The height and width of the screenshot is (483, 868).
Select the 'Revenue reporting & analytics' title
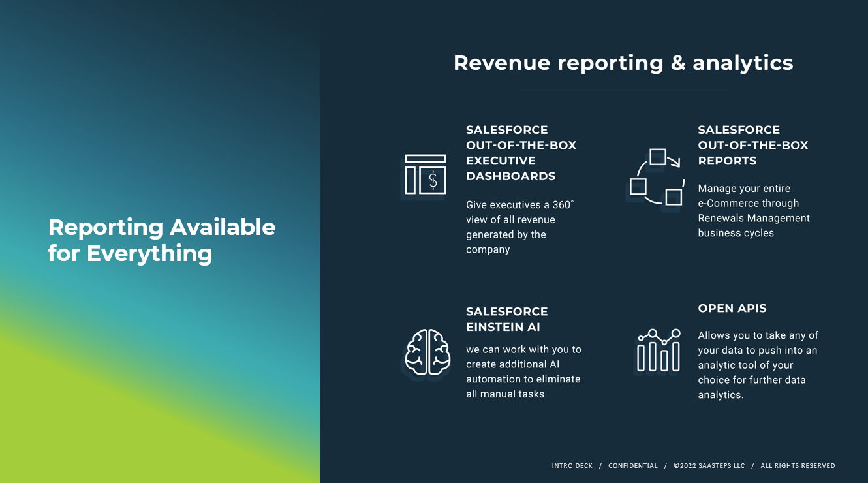[x=623, y=63]
